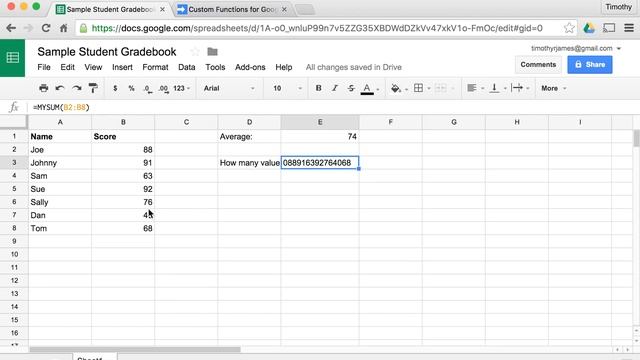Click the browser address bar URL
Screen dimensions: 640x360
pyautogui.click(x=317, y=28)
